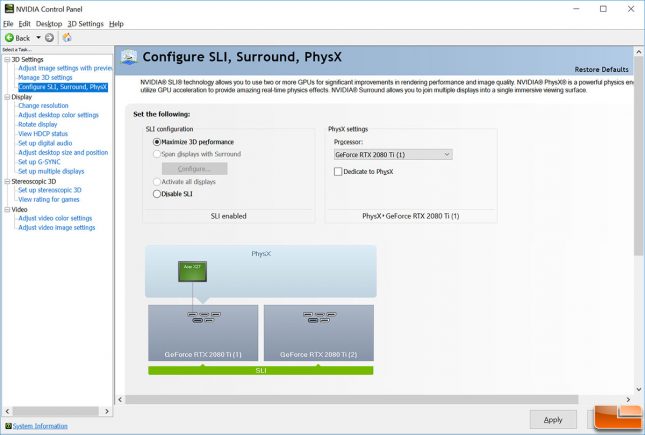Open Adjust video color settings
645x435 pixels.
coord(55,219)
